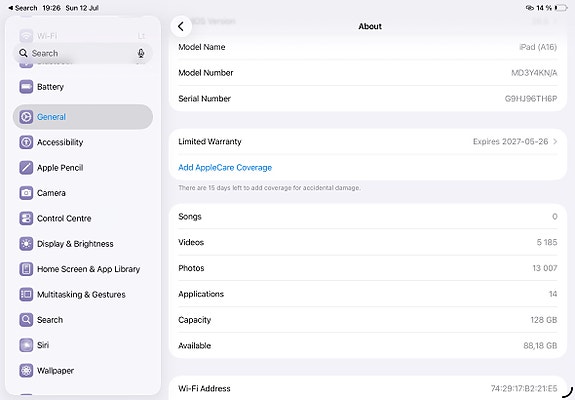Viewport: 575px width, 400px height.
Task: Tap the Accessibility icon
Action: (x=26, y=142)
